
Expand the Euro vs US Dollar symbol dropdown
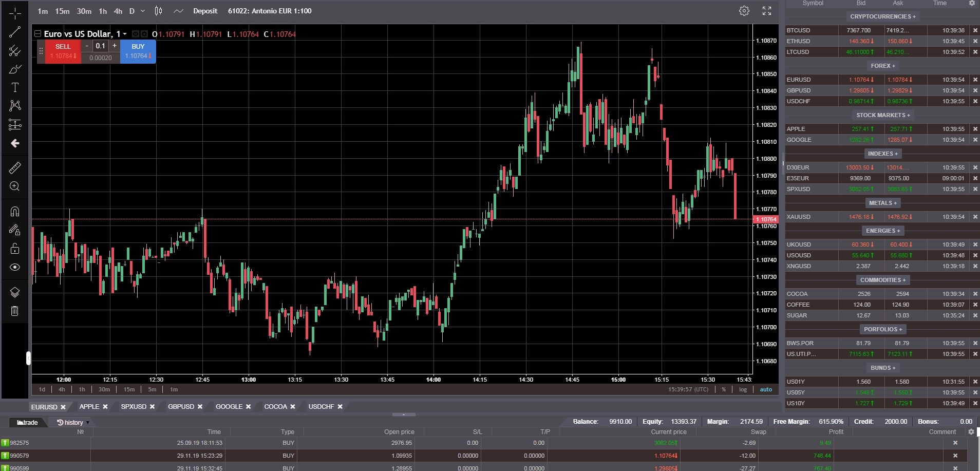click(x=125, y=34)
